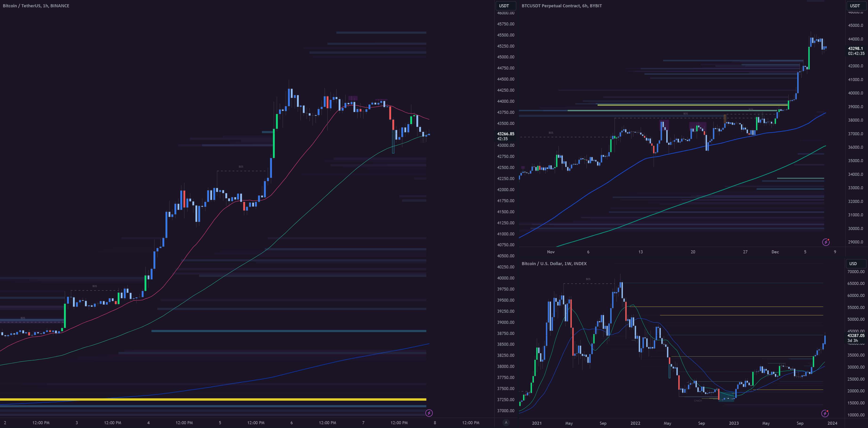Click the '8' date label on the 1h chart
Image resolution: width=868 pixels, height=428 pixels.
click(435, 423)
